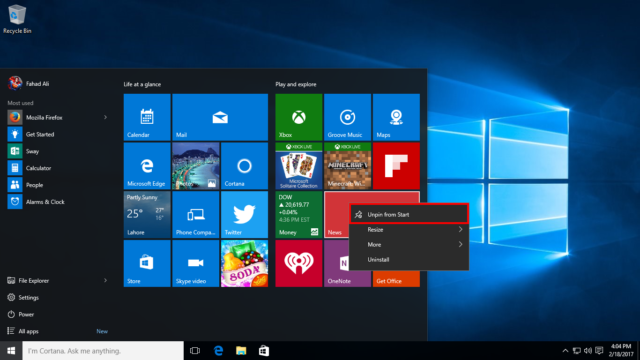The width and height of the screenshot is (640, 360).
Task: Click the Life at a glance heading
Action: (x=142, y=84)
